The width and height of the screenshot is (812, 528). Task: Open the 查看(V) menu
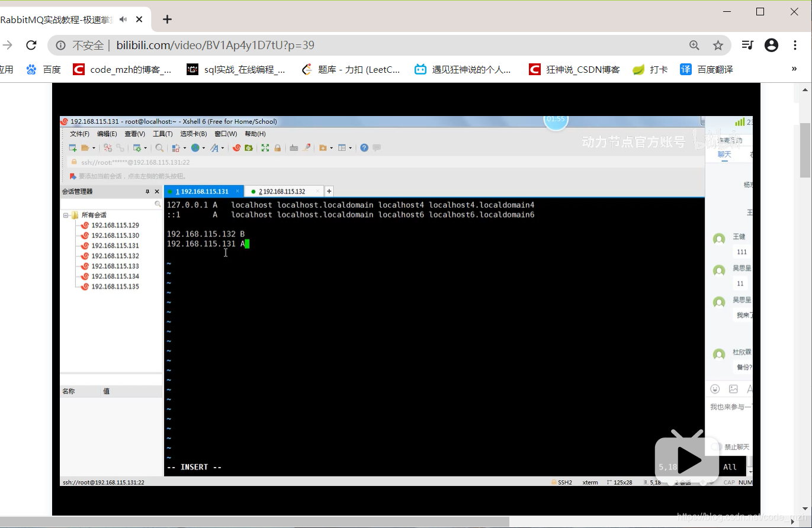134,134
